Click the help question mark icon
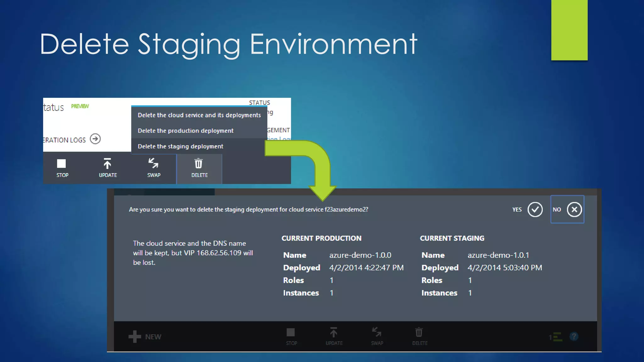 click(x=574, y=337)
